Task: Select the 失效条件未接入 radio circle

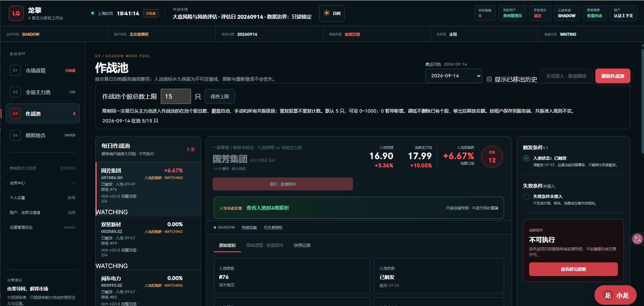Action: point(526,196)
